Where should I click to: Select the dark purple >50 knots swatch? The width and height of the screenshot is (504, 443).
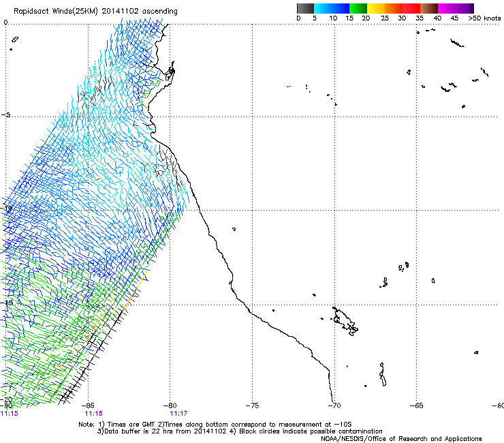(471, 8)
